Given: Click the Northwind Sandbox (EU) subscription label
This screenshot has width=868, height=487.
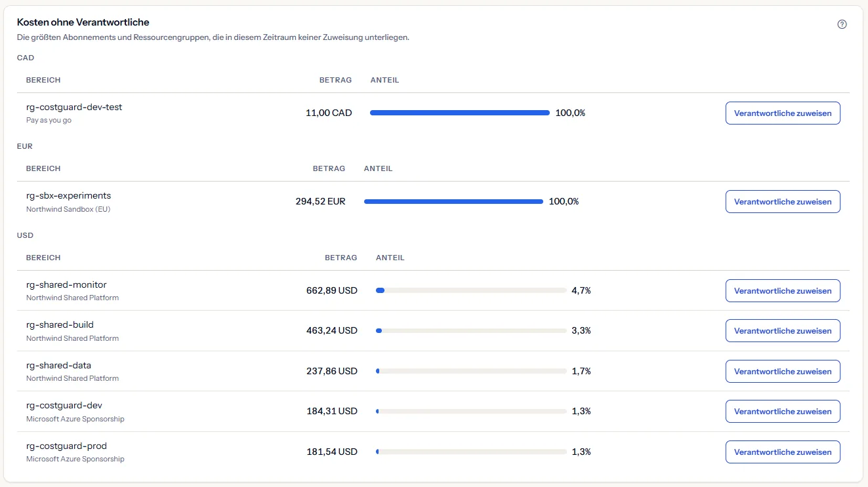Looking at the screenshot, I should click(x=68, y=209).
